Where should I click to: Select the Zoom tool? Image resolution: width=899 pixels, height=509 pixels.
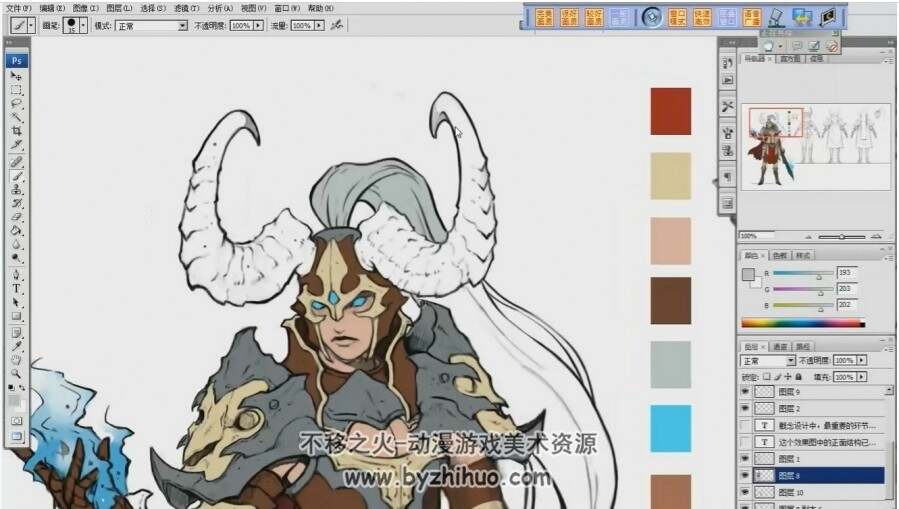[x=16, y=374]
